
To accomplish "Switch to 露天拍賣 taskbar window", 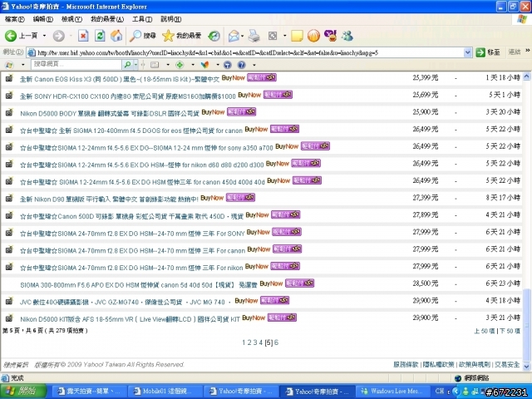I will tap(89, 392).
